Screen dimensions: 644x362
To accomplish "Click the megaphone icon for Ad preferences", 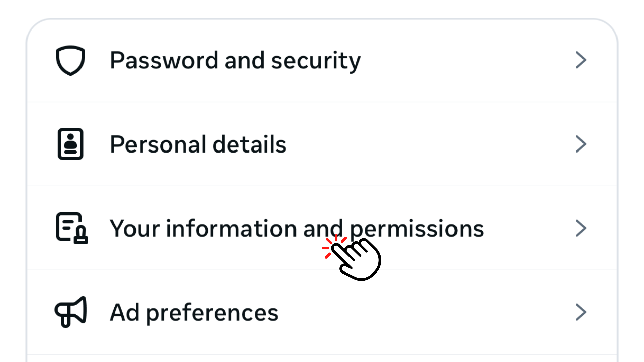I will click(71, 312).
